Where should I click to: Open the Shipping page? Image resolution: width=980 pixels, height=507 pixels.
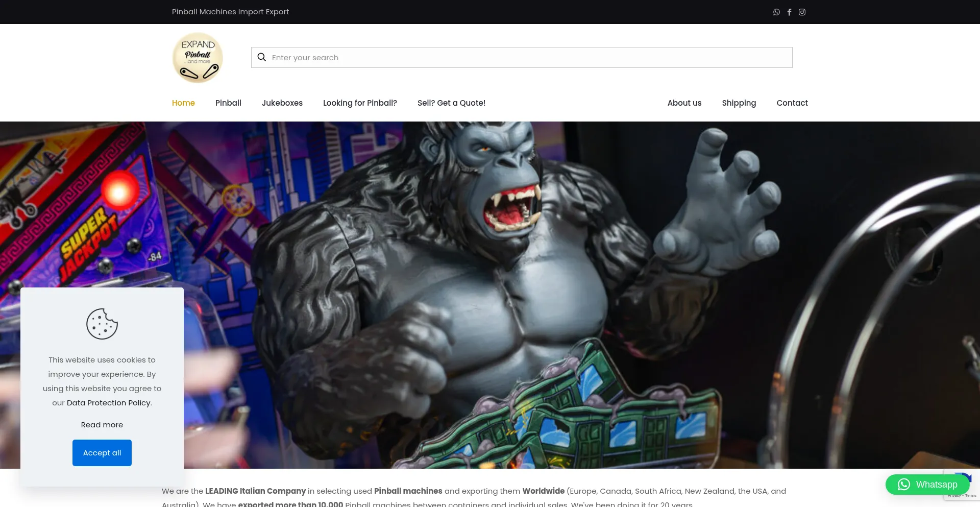pyautogui.click(x=739, y=103)
